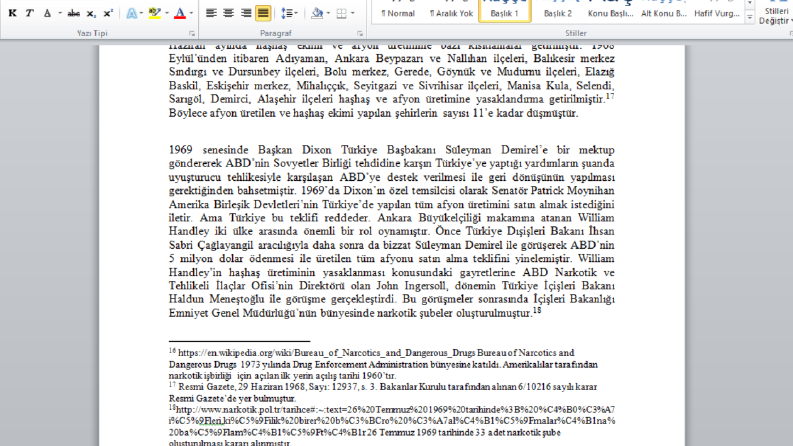The image size is (793, 446).
Task: Expand the line spacing dropdown arrow
Action: 296,13
